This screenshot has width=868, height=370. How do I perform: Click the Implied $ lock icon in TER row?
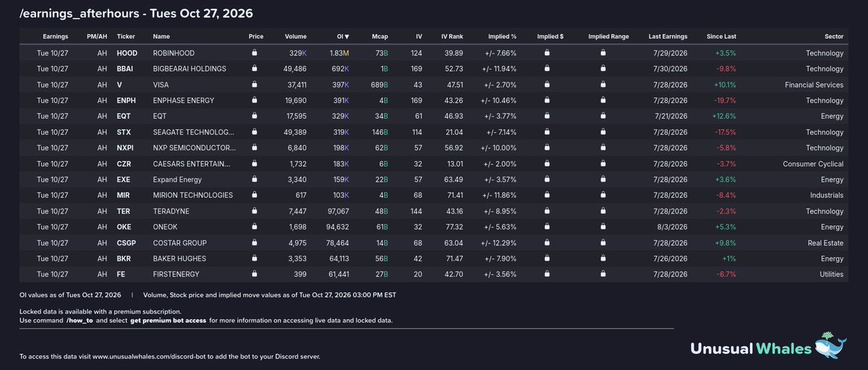547,211
